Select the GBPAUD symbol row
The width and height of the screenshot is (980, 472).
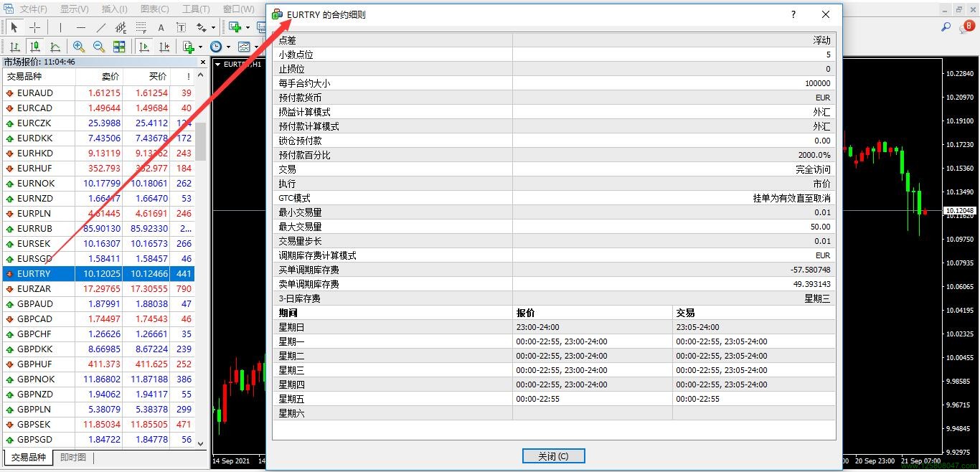coord(98,303)
